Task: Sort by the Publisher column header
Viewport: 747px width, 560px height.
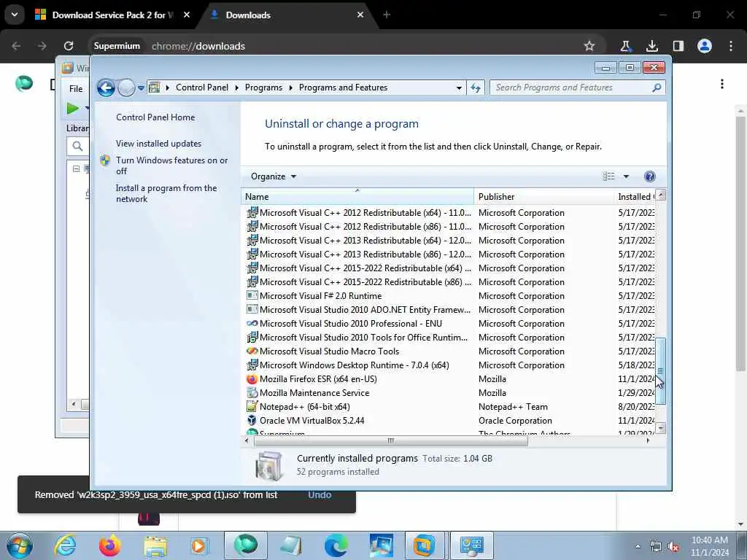Action: pyautogui.click(x=543, y=197)
